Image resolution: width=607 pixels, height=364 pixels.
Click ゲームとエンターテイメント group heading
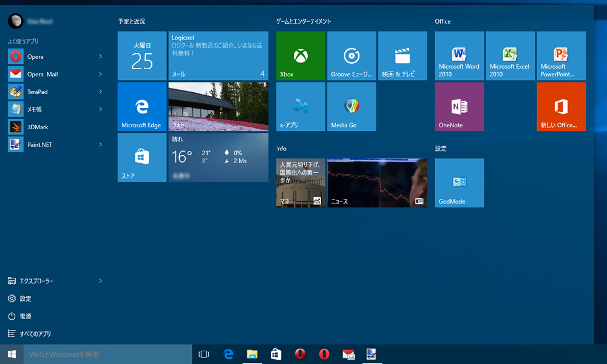point(303,21)
